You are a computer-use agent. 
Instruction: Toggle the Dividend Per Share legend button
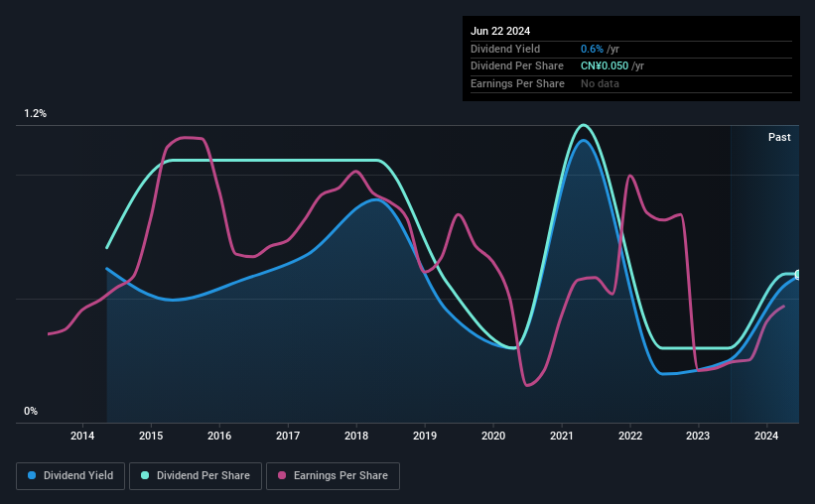[x=196, y=476]
